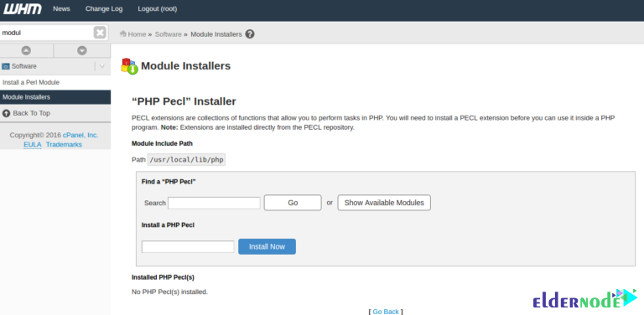Viewport: 644px width, 315px height.
Task: Click the WHM logo
Action: click(22, 8)
